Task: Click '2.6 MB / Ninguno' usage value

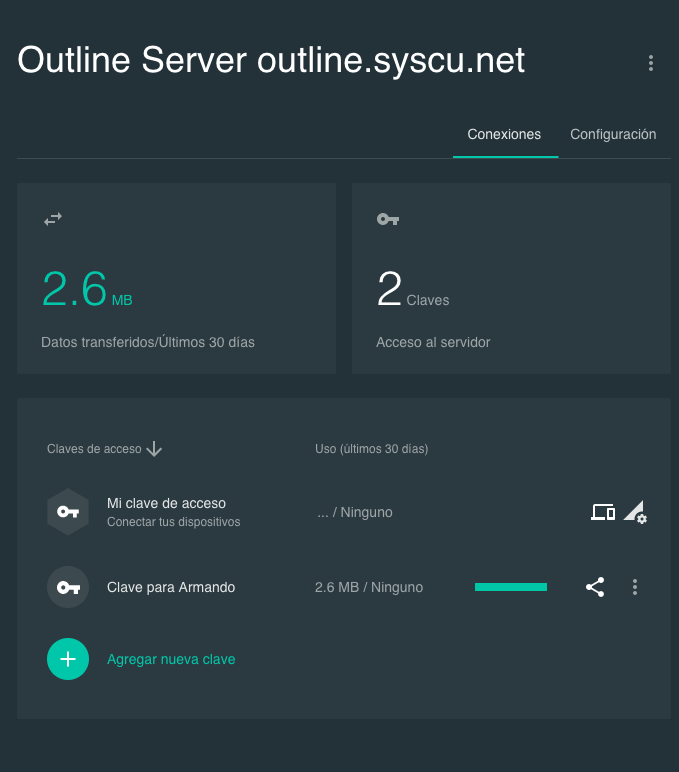Action: pyautogui.click(x=369, y=587)
